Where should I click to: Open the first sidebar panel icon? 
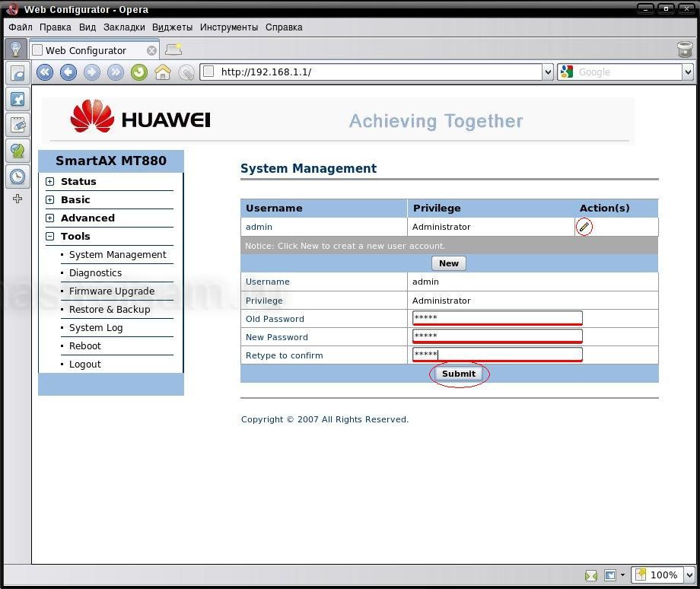pos(17,73)
